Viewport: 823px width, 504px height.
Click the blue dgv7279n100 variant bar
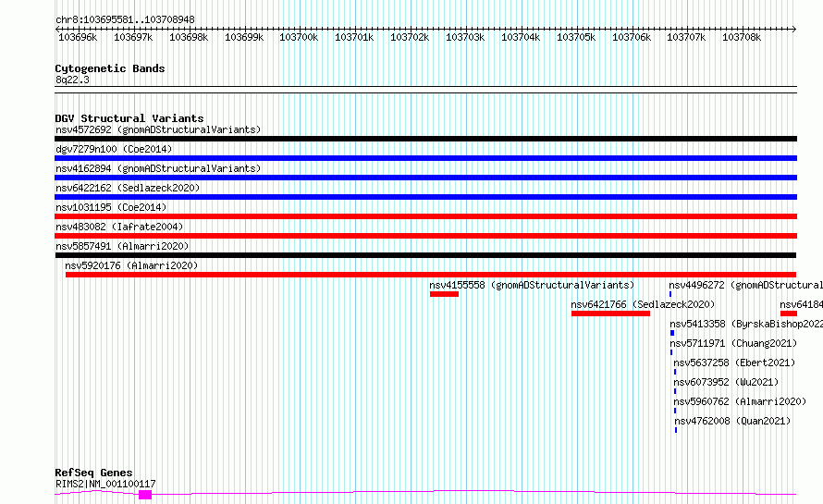[x=425, y=158]
